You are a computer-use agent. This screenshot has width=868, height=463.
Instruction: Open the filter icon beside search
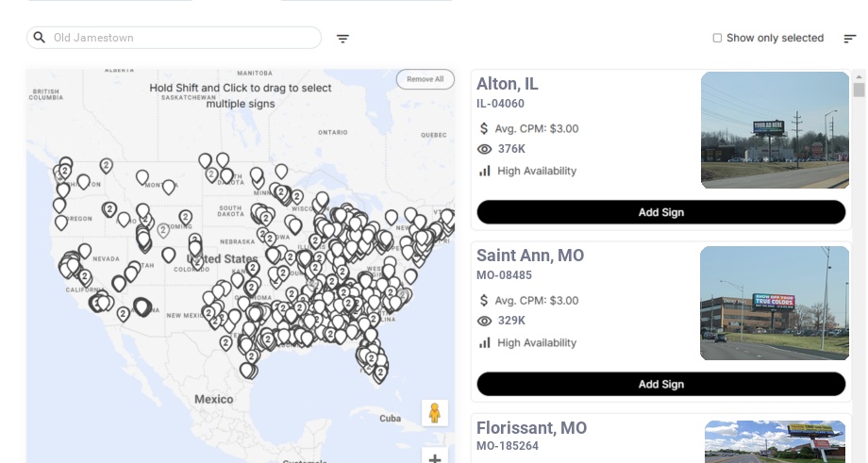pos(342,39)
